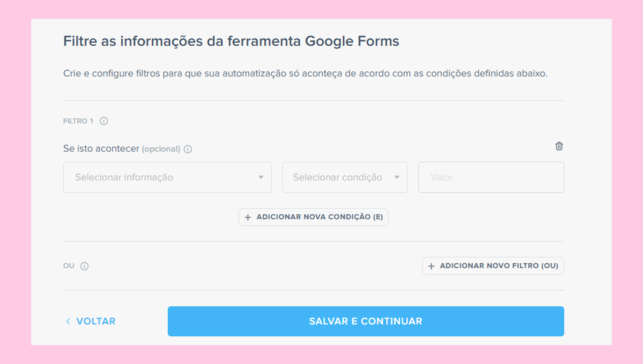Click the info icon beside FILTRO 1

tap(104, 121)
